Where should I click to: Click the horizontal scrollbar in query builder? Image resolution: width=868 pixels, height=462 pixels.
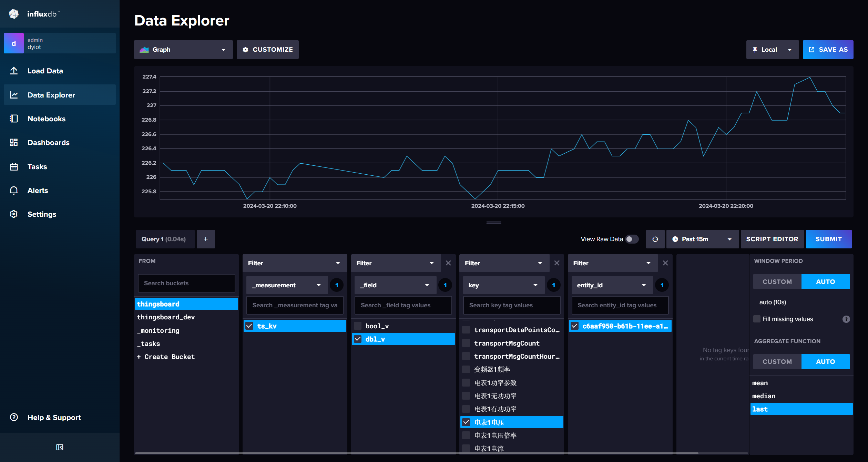416,453
